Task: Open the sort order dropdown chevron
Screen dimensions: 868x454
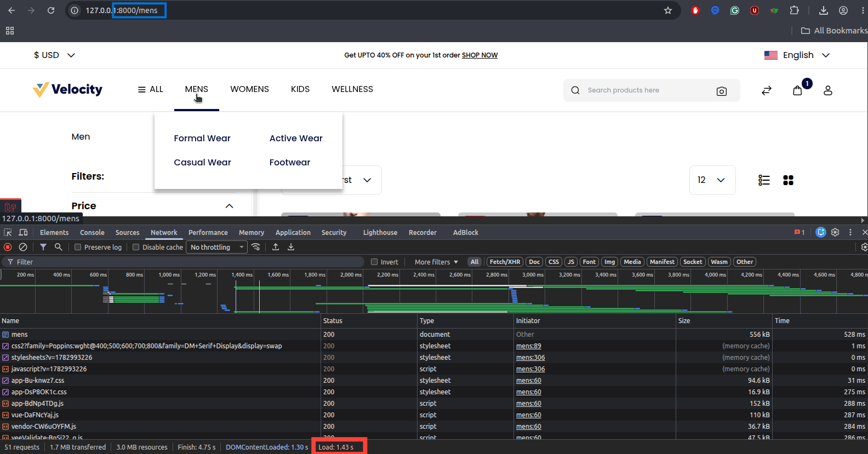Action: (367, 180)
